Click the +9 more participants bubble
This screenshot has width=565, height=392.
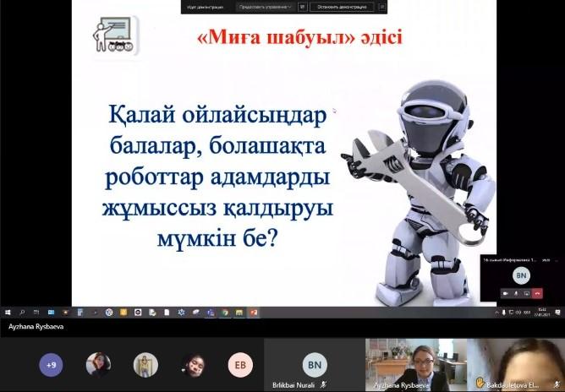[51, 365]
